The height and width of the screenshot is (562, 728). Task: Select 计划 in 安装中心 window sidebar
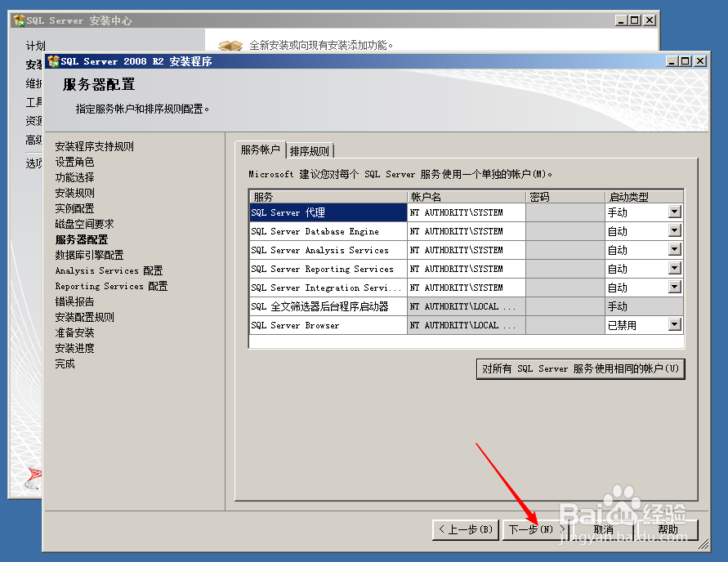35,46
